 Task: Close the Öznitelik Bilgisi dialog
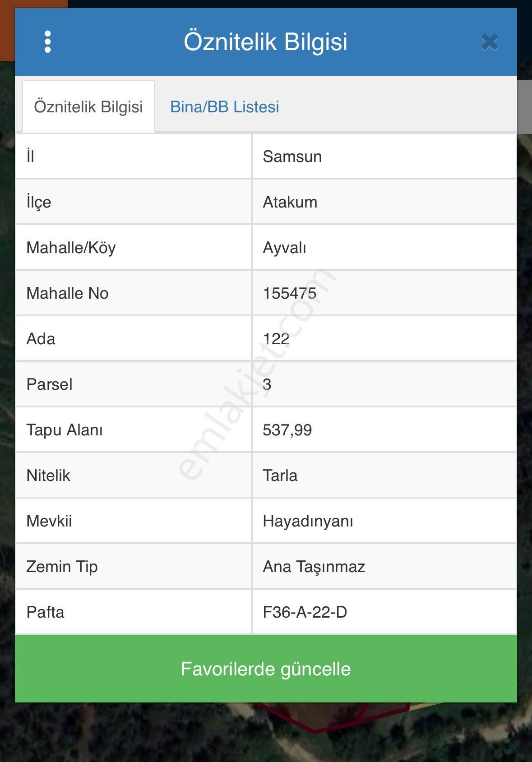coord(489,42)
